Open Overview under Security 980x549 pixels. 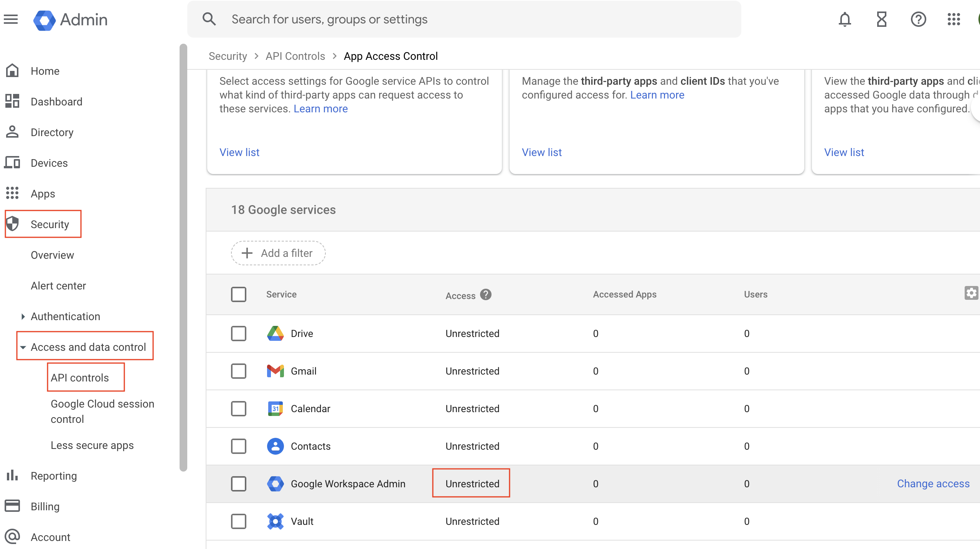point(52,255)
